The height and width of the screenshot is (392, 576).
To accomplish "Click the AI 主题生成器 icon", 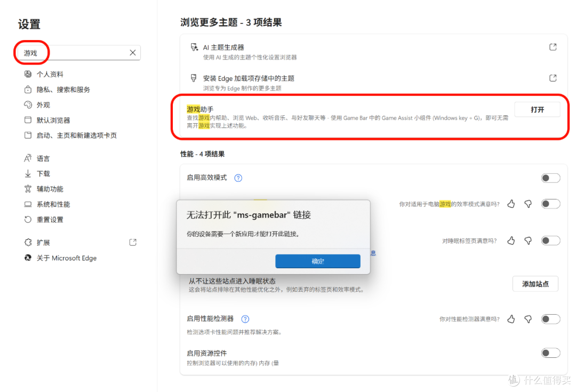I will pyautogui.click(x=194, y=47).
